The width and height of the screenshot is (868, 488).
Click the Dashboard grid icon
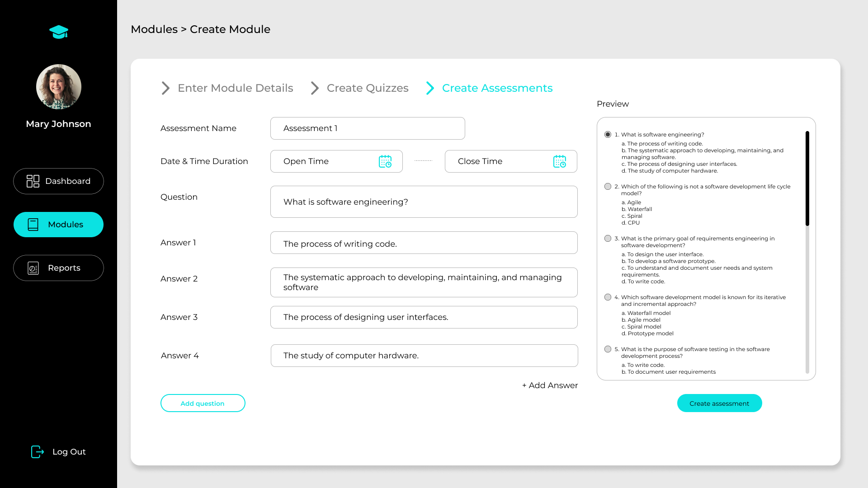point(33,181)
